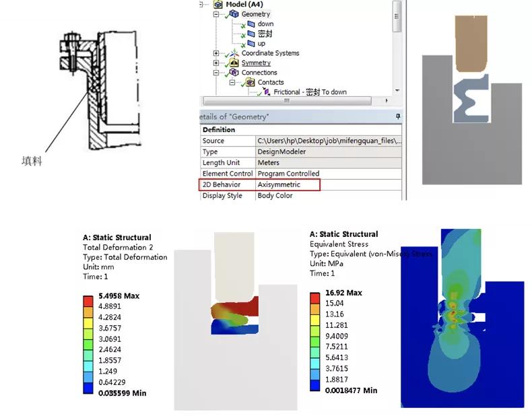Click the '0.0018477 Min' legend value
Screen dimensions: 532x416
[351, 390]
